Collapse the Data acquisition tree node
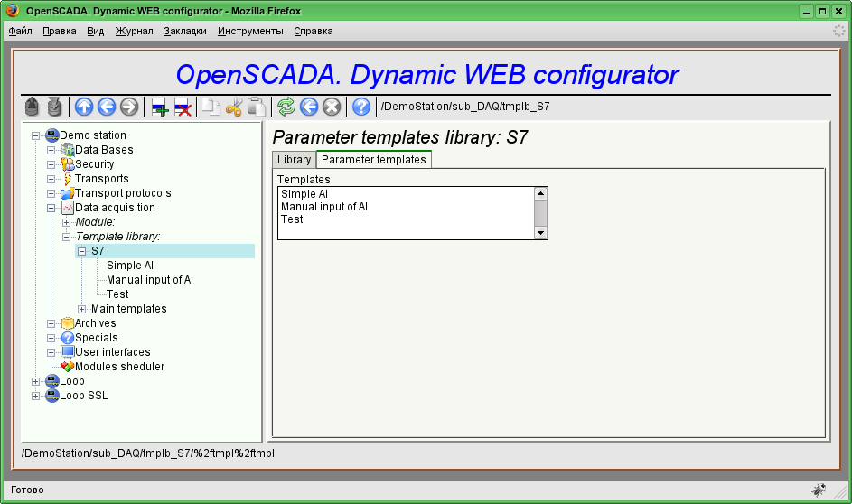The image size is (852, 504). click(51, 208)
